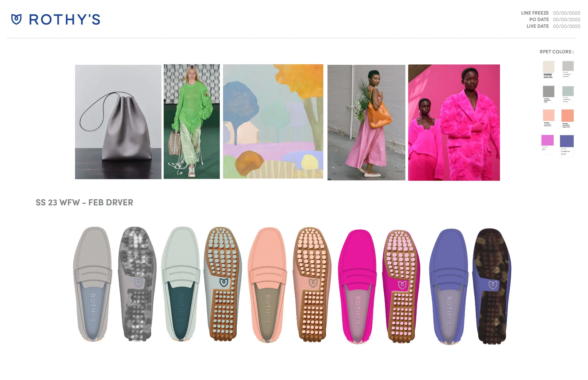Select the Very Peri purple swatch
Viewport: 588px width, 380px height.
pyautogui.click(x=567, y=141)
